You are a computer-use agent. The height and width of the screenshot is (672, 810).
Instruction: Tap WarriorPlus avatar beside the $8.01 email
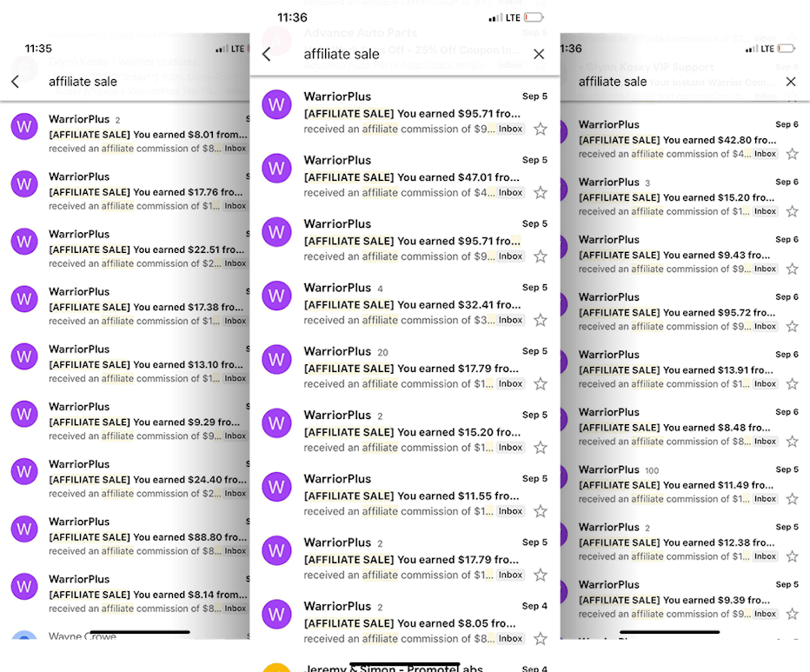pyautogui.click(x=24, y=127)
